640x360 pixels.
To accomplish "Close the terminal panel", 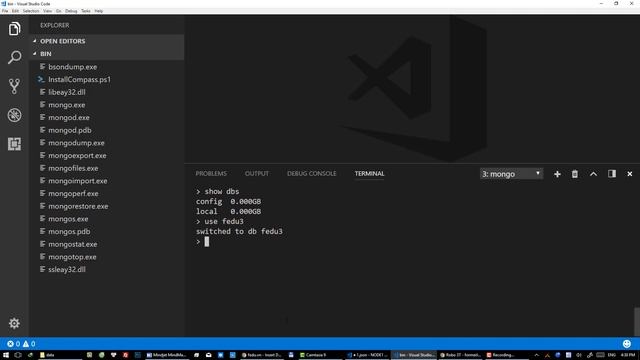I will click(630, 174).
